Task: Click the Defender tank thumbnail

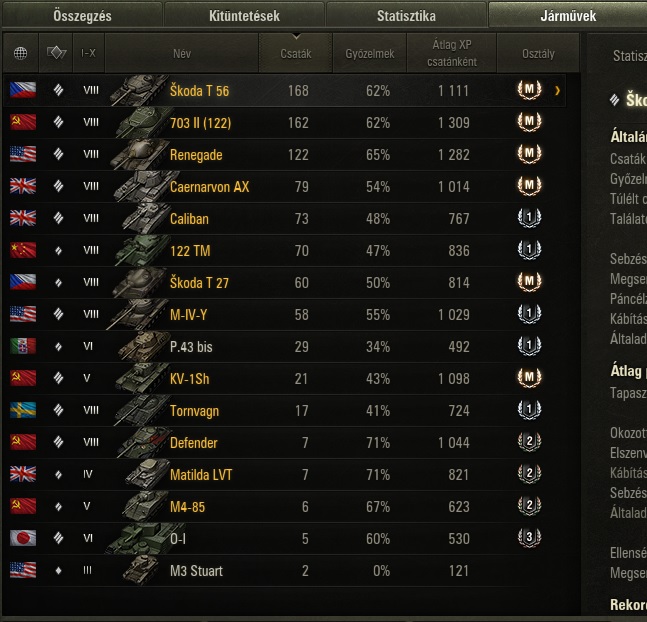Action: click(x=142, y=442)
